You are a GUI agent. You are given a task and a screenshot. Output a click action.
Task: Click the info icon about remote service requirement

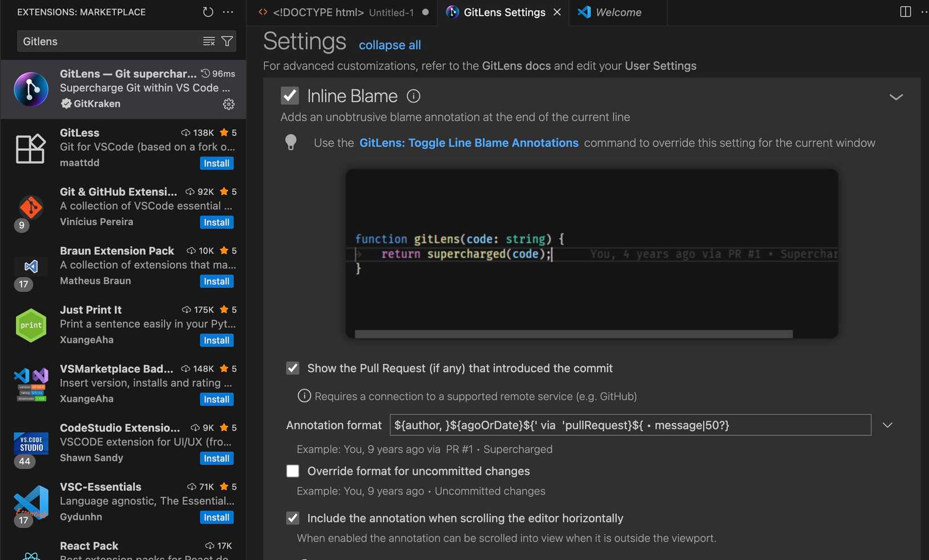pos(304,396)
